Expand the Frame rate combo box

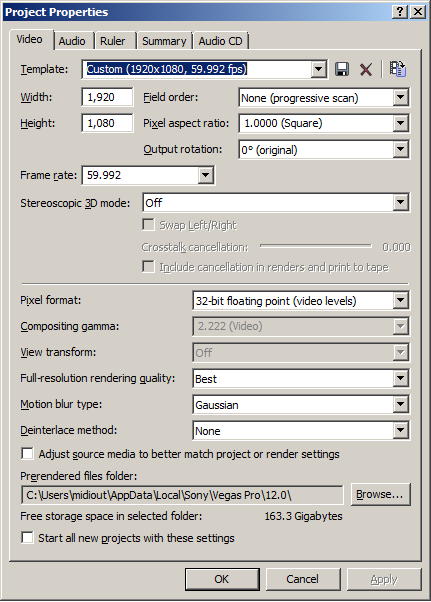coord(206,175)
